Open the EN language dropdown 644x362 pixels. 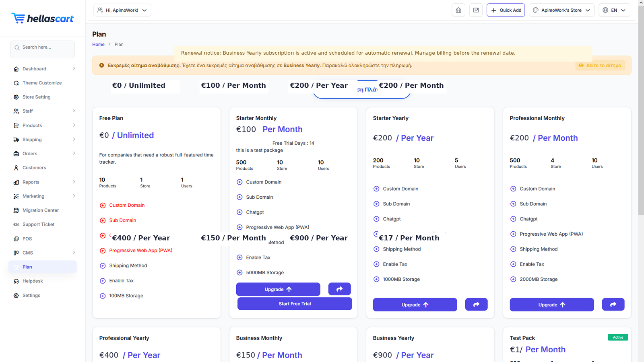coord(614,10)
